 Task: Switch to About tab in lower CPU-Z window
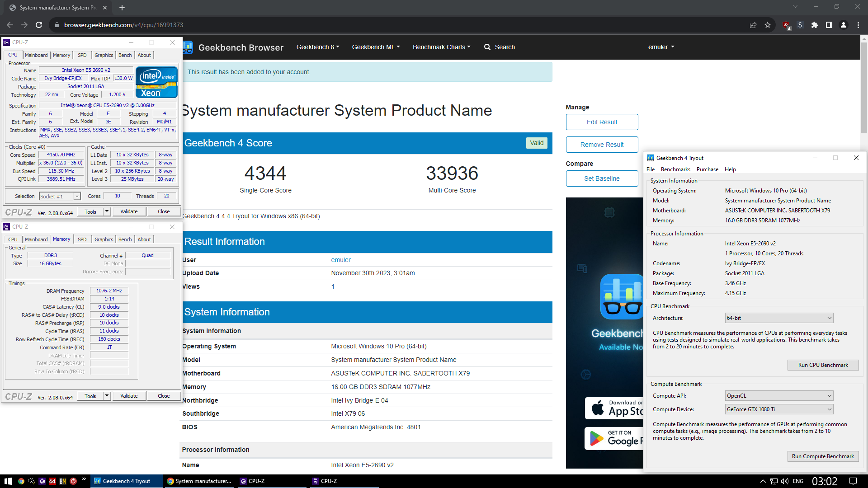pos(144,239)
